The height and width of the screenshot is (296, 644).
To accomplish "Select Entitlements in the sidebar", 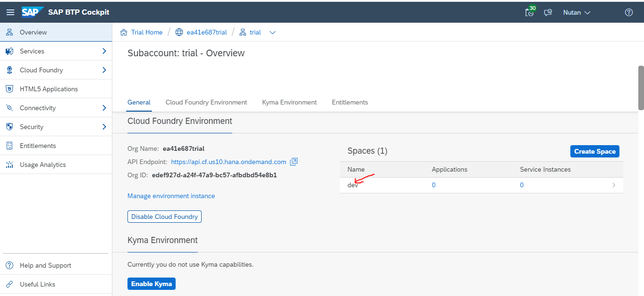I will tap(56, 146).
